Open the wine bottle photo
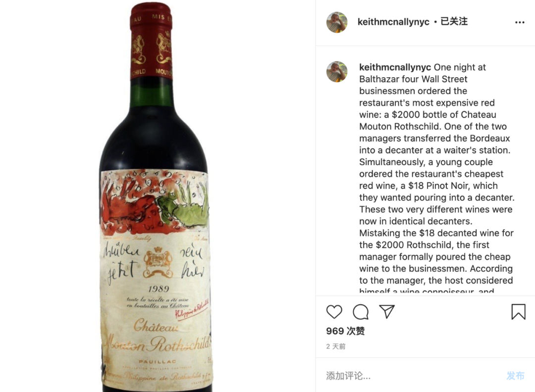This screenshot has width=535, height=392. (158, 196)
